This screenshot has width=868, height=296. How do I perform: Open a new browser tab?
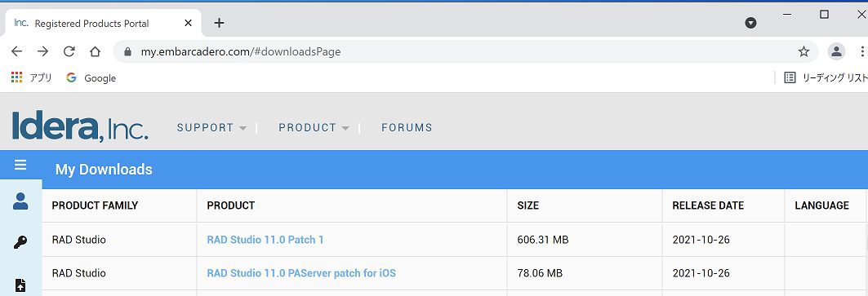point(219,23)
